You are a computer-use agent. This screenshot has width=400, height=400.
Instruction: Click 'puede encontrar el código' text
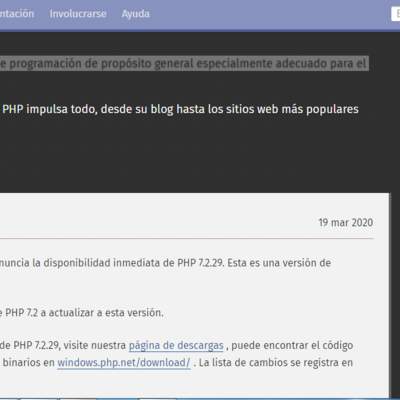292,345
